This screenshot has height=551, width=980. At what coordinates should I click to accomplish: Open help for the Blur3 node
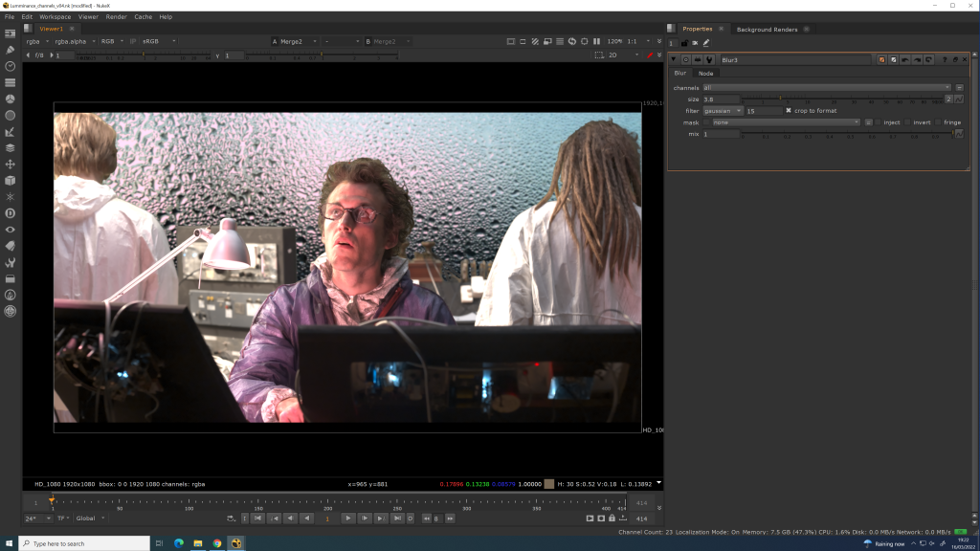click(945, 60)
